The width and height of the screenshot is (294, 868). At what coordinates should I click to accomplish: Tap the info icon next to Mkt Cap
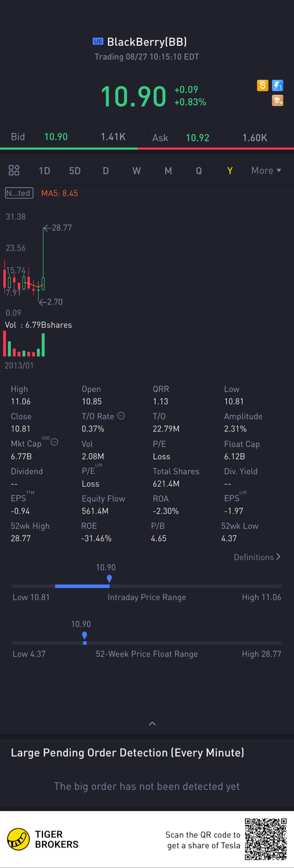coord(54,442)
